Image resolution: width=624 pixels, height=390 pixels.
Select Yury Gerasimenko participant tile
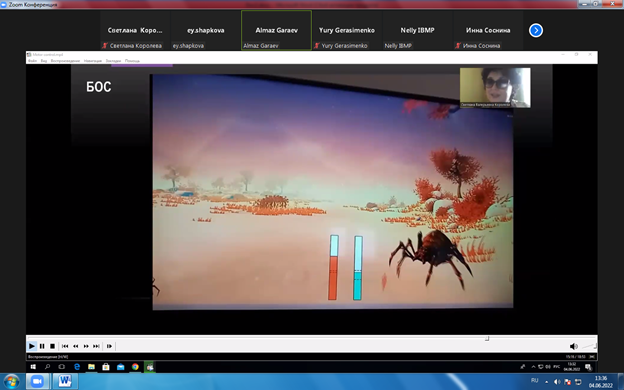coord(347,30)
